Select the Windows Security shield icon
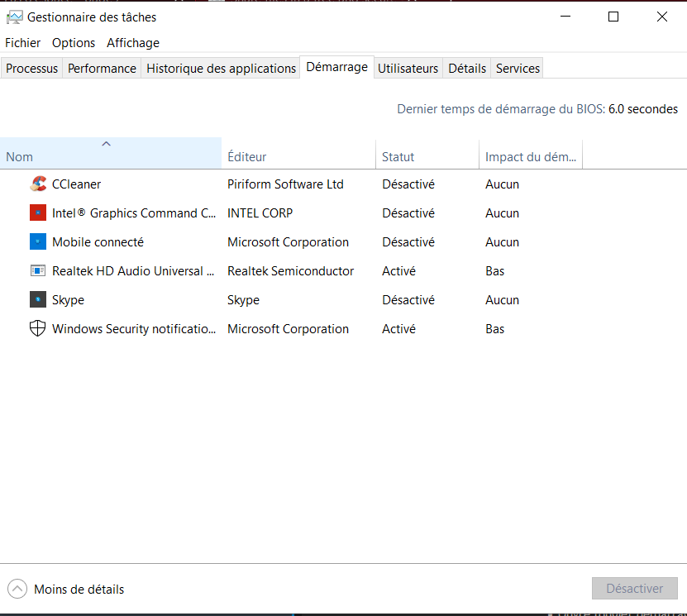The image size is (687, 616). click(x=37, y=329)
